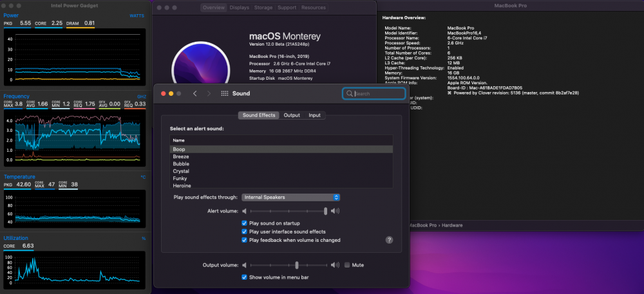Viewport: 644px width, 294px height.
Task: Select Crystal alert sound
Action: coord(281,171)
